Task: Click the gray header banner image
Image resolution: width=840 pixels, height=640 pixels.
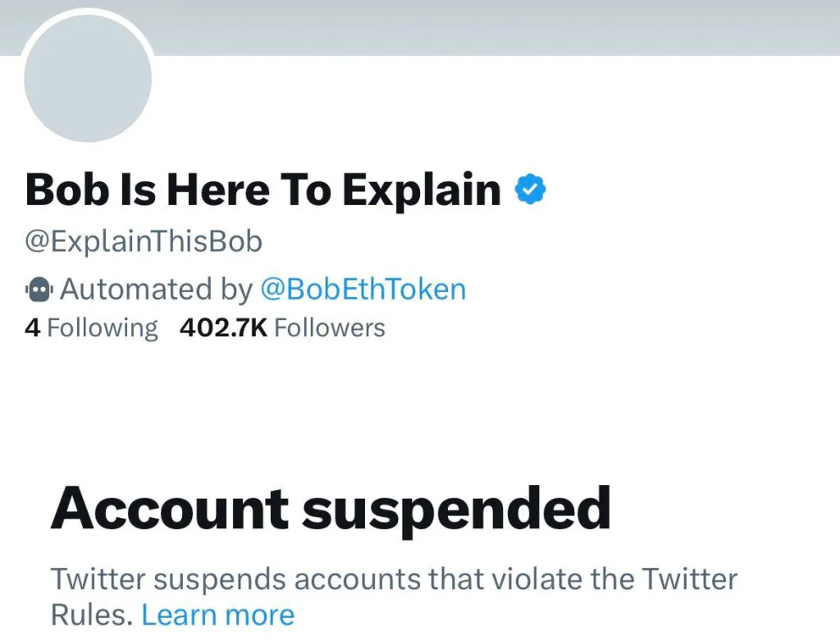Action: 492,26
